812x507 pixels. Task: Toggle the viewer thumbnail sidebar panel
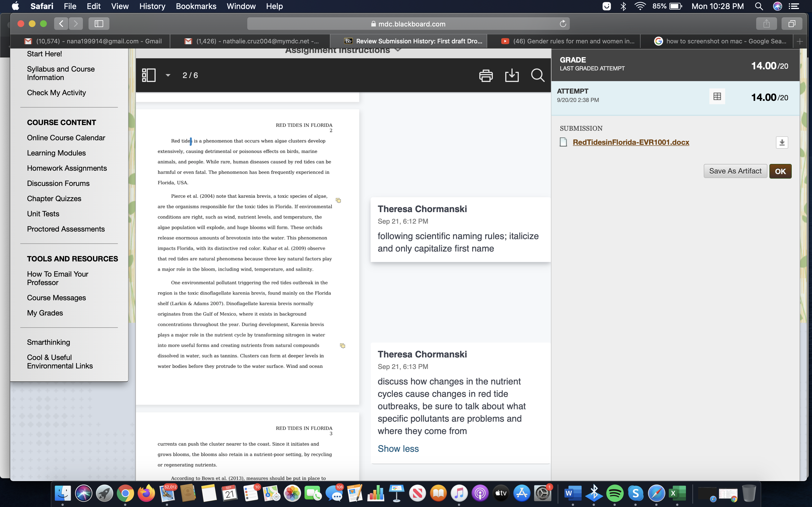[x=149, y=75]
